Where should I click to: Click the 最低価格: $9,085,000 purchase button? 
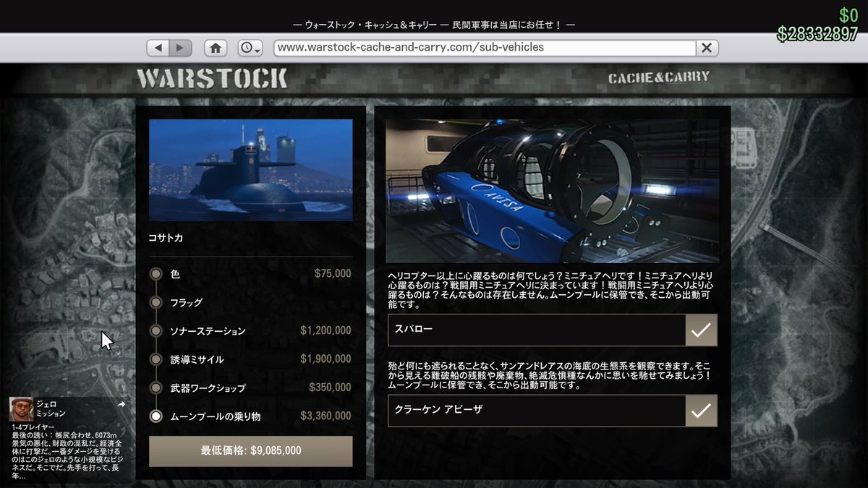point(251,451)
